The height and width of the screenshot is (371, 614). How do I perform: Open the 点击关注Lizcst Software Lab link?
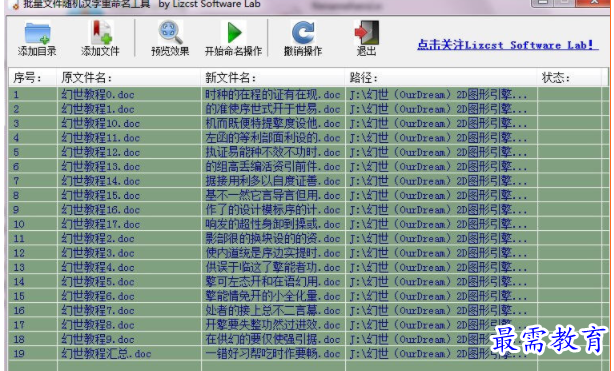[507, 45]
